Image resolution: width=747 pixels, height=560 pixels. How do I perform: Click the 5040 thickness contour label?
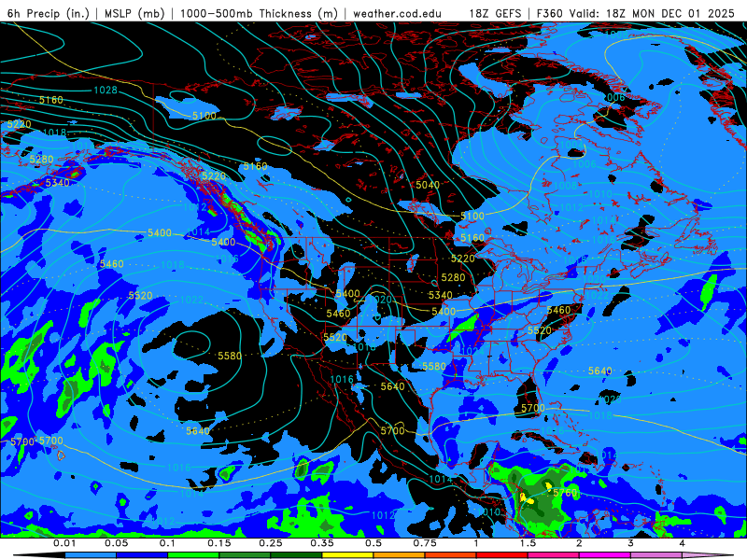coord(428,185)
